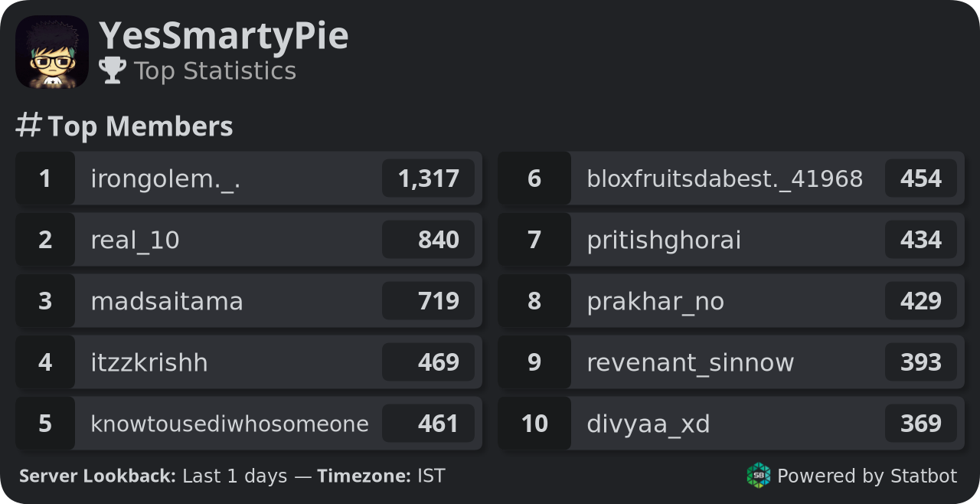Select real_10 in the leaderboard
Viewport: 980px width, 504px height.
click(x=135, y=241)
